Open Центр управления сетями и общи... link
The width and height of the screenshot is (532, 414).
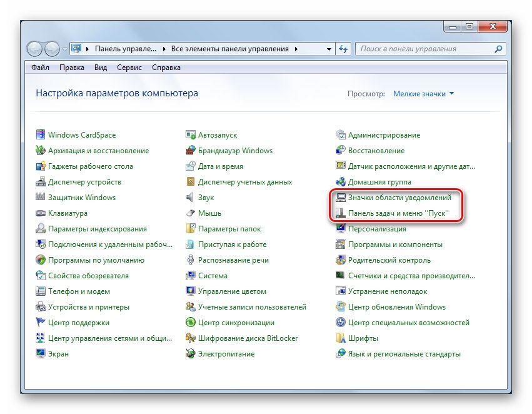[x=110, y=338]
